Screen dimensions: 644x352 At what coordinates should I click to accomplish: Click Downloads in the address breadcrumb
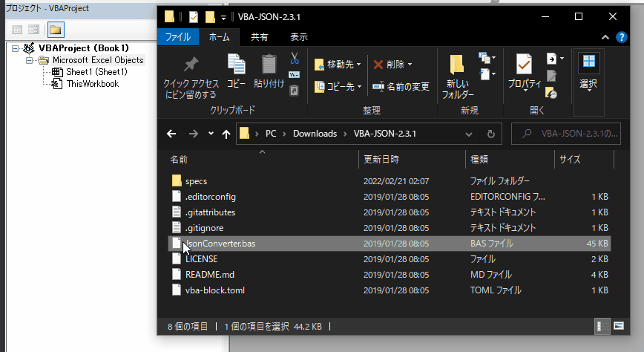(x=315, y=134)
